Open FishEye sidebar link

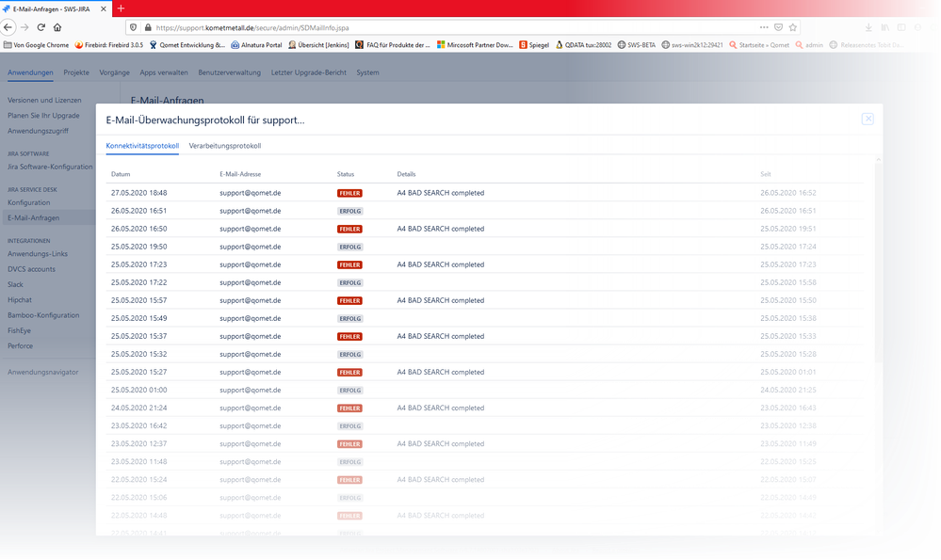coord(19,330)
